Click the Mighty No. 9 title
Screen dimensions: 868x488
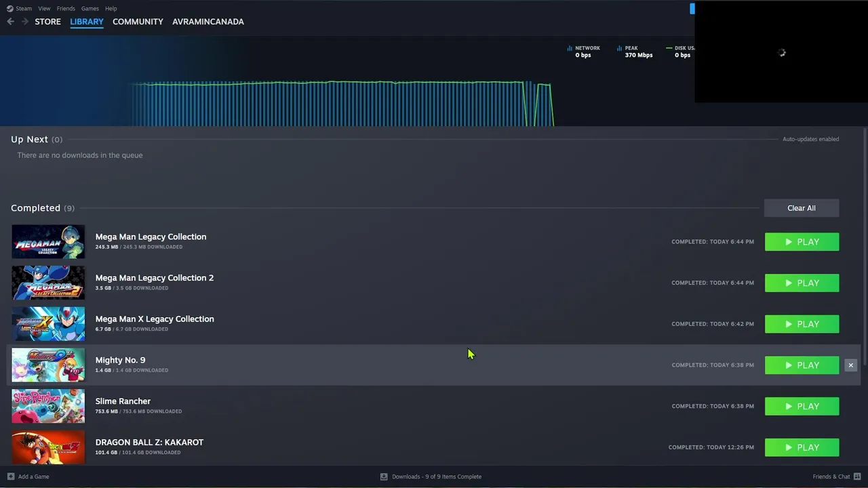point(120,360)
